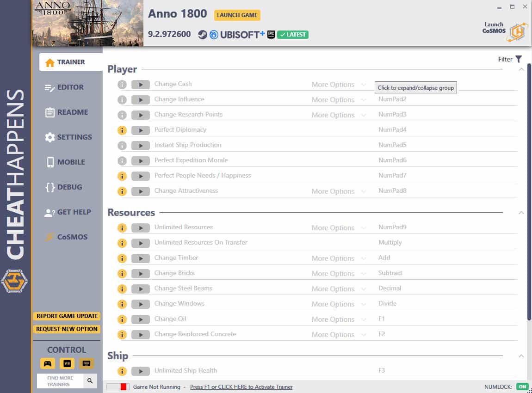Open info for Change Oil

[x=122, y=319]
